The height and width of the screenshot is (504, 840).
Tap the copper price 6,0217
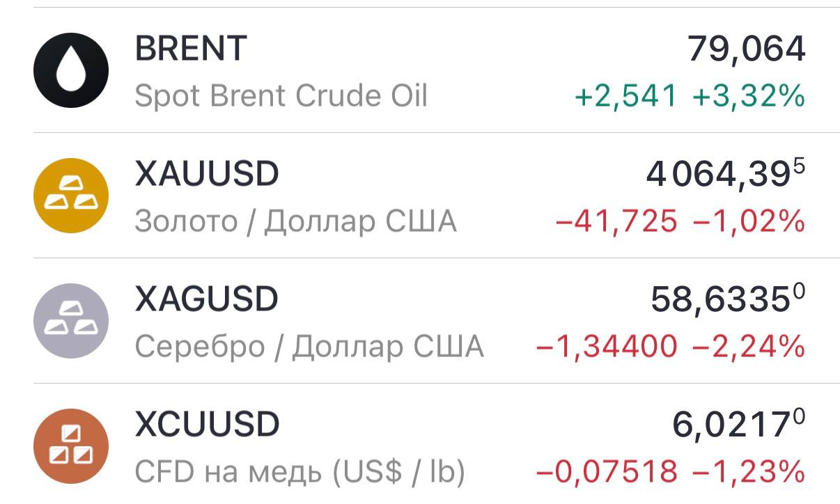tap(739, 425)
